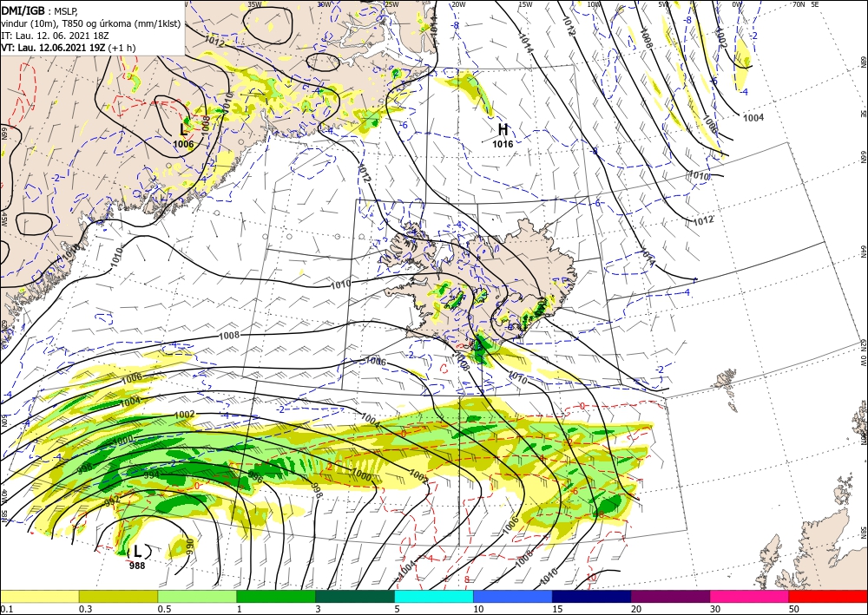Click the 50 legend scale value
This screenshot has height=615, width=868.
[794, 609]
